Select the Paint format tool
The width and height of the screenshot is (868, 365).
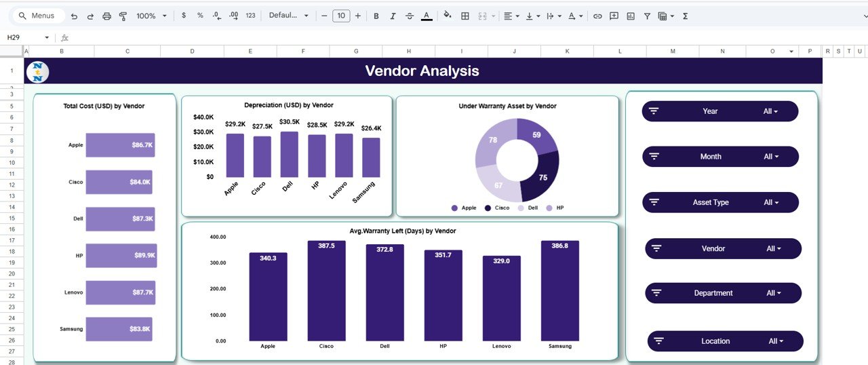click(x=123, y=16)
